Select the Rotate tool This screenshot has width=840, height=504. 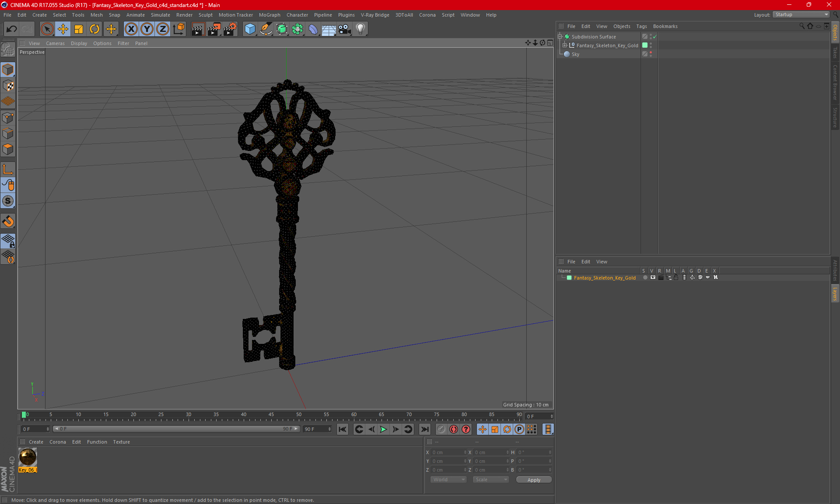pos(94,29)
